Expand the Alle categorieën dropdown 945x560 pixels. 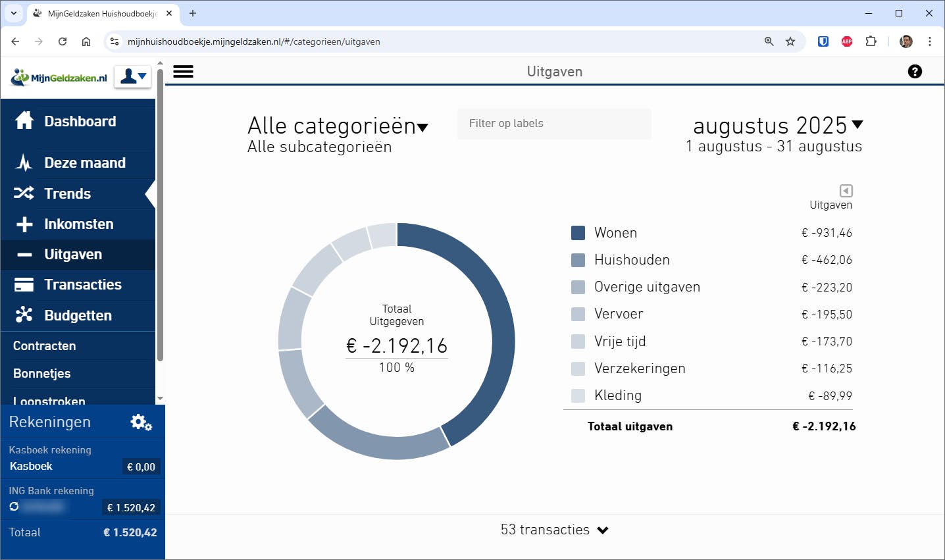[x=338, y=126]
